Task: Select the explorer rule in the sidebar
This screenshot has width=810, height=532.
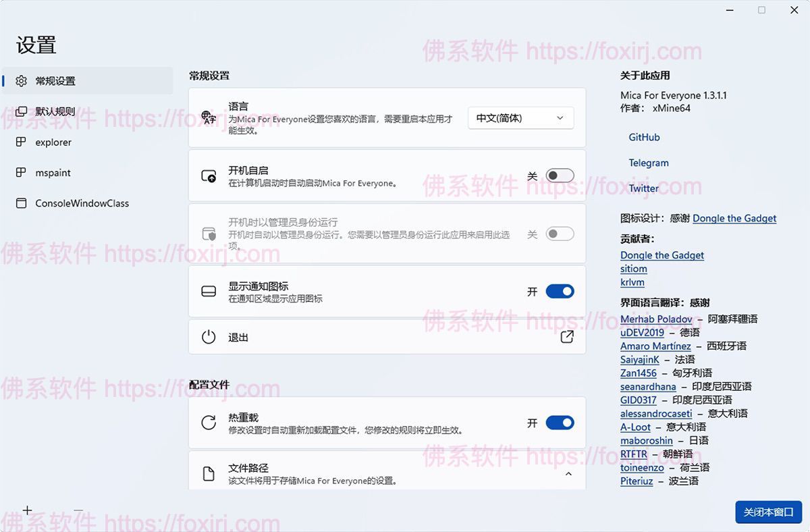Action: [53, 142]
